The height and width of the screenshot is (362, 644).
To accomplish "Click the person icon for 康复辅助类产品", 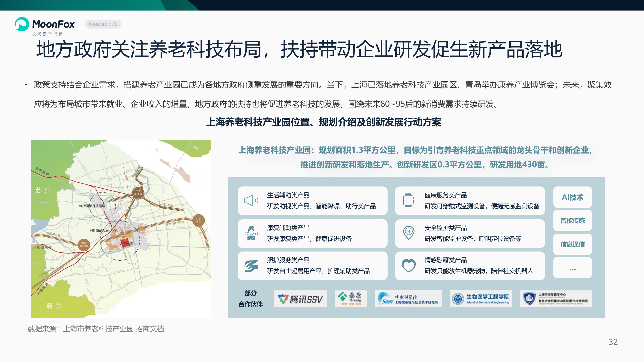I will [251, 233].
